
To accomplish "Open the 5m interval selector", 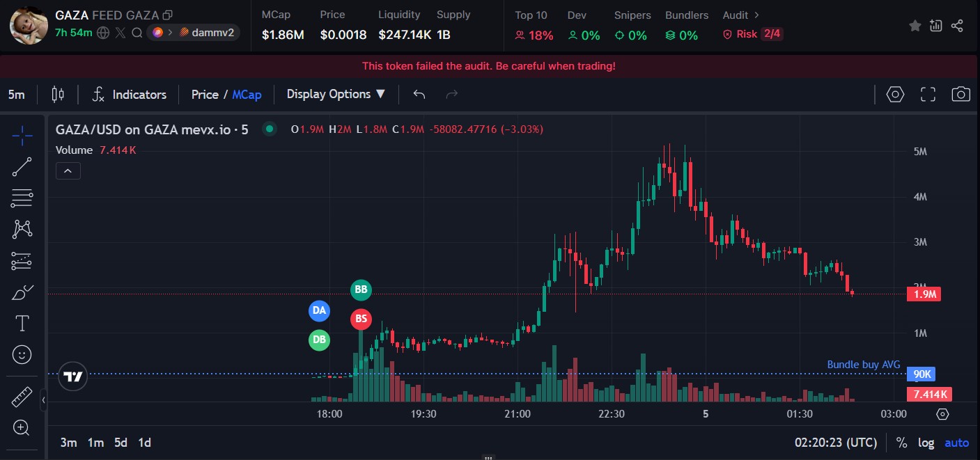I will [x=17, y=95].
